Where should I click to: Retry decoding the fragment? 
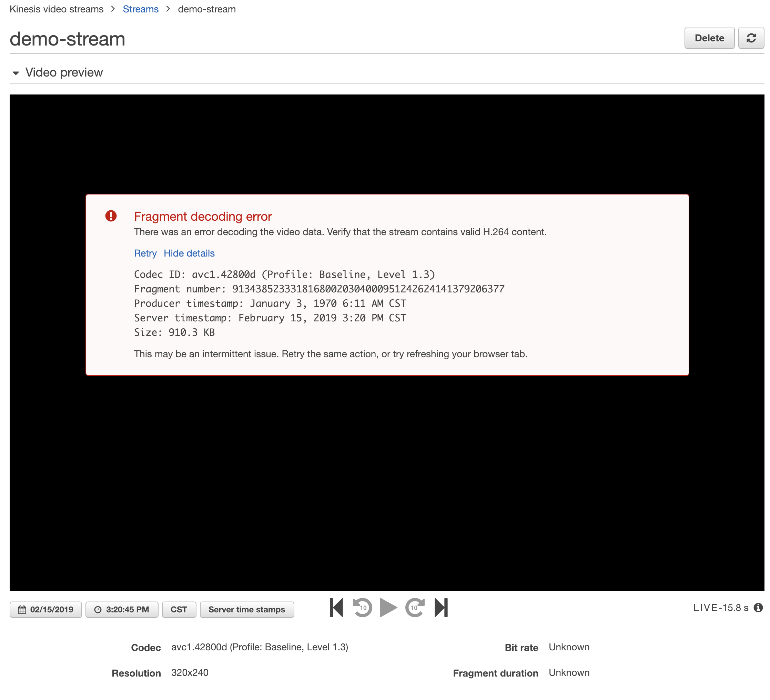tap(145, 253)
